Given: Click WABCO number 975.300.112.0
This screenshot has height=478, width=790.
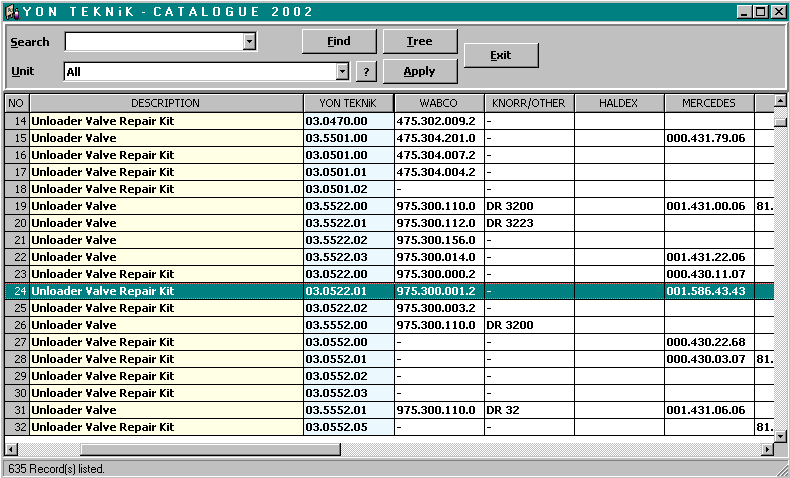Looking at the screenshot, I should [x=436, y=223].
